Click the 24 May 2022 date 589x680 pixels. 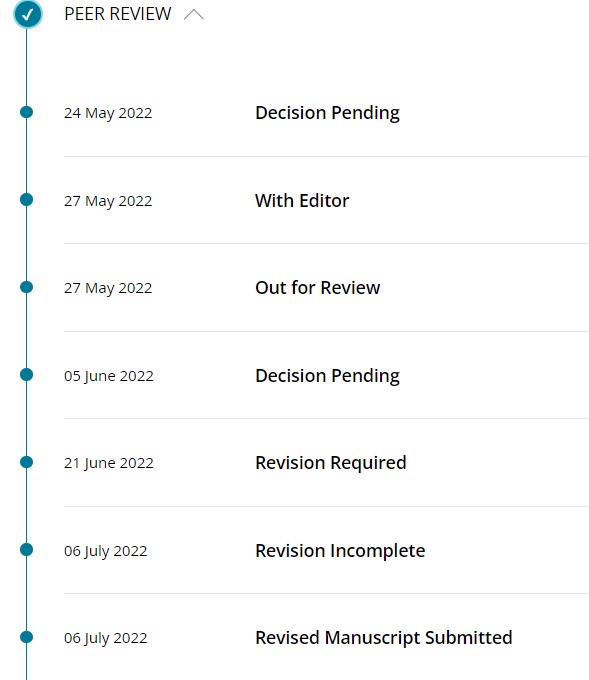coord(108,113)
